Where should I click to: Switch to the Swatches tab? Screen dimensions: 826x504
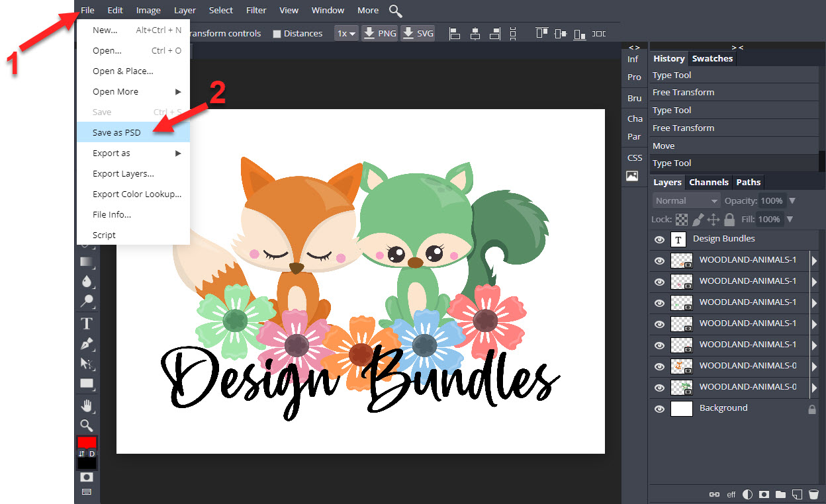pos(712,58)
